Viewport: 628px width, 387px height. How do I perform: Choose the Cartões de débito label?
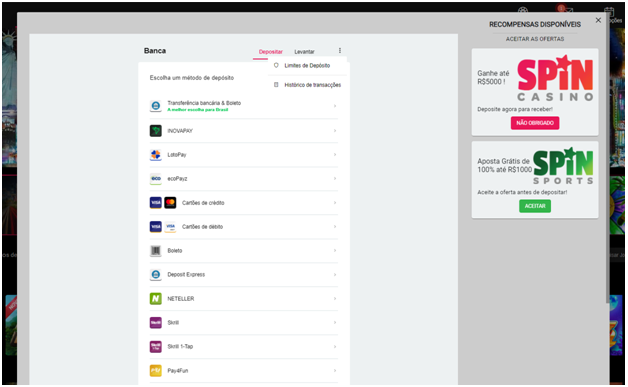coord(202,227)
